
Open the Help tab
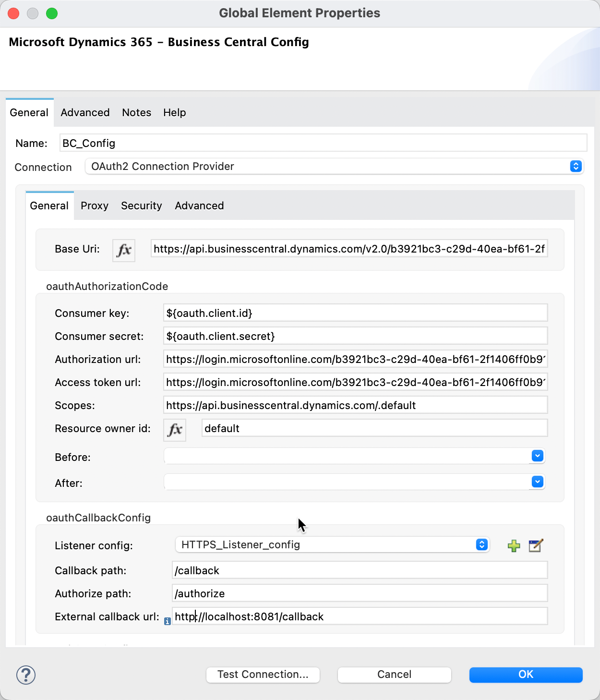[x=175, y=113]
